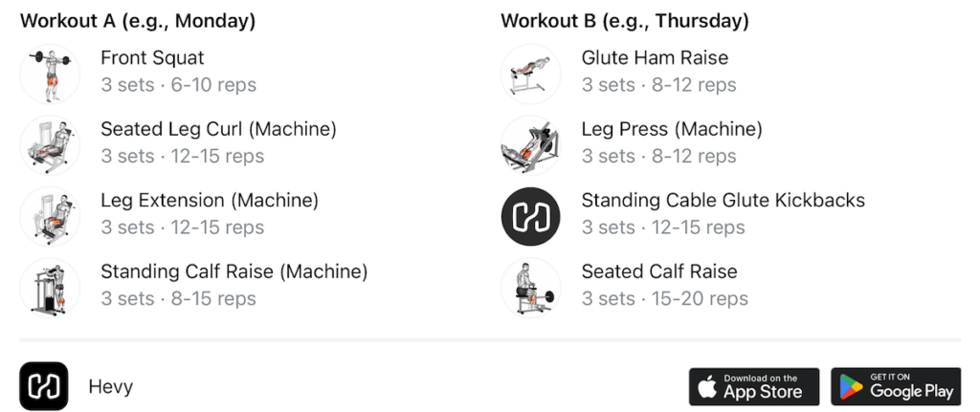Select the Glute Ham Raise exercise title
980x412 pixels.
click(x=655, y=58)
